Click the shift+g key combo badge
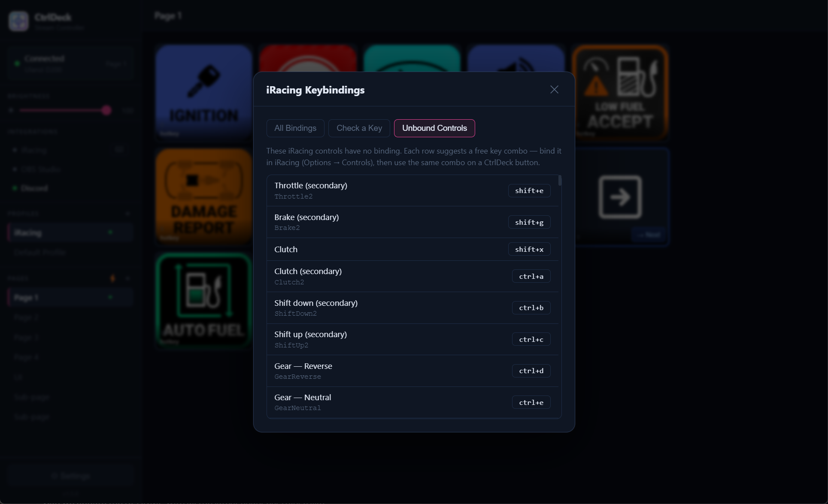 [x=529, y=222]
